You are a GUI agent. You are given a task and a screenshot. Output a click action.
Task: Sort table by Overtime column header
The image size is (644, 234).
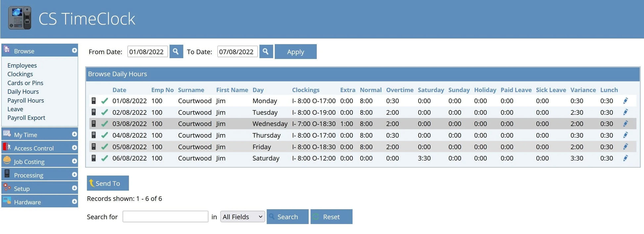pyautogui.click(x=400, y=90)
